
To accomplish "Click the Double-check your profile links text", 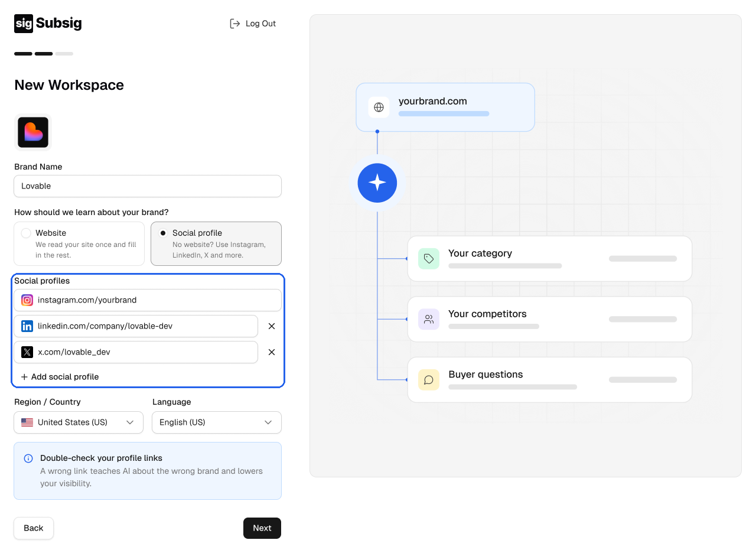I will pos(101,458).
